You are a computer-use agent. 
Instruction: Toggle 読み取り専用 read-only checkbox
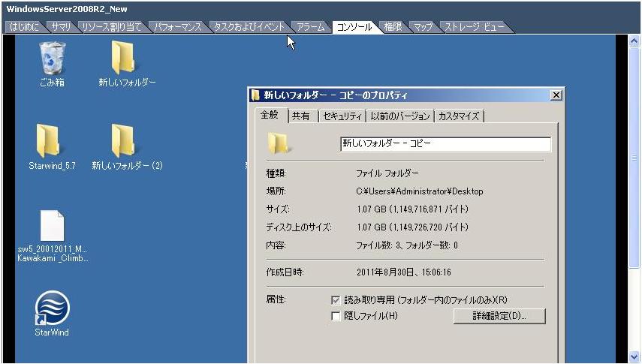coord(336,300)
